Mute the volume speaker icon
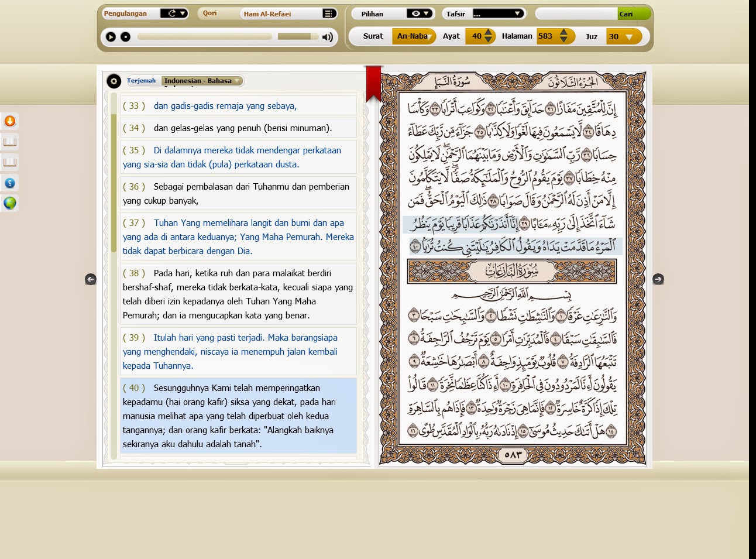The width and height of the screenshot is (756, 559). [x=328, y=37]
